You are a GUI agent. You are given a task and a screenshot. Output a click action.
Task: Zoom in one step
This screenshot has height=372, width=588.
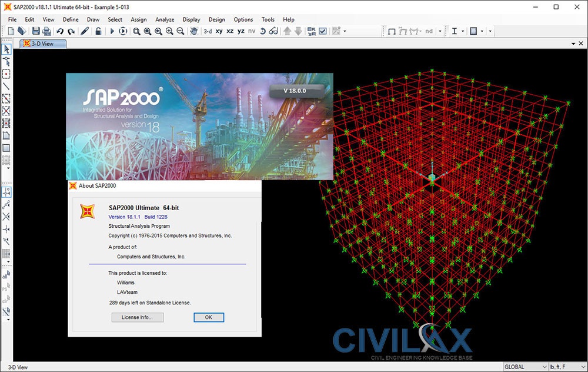tap(169, 31)
